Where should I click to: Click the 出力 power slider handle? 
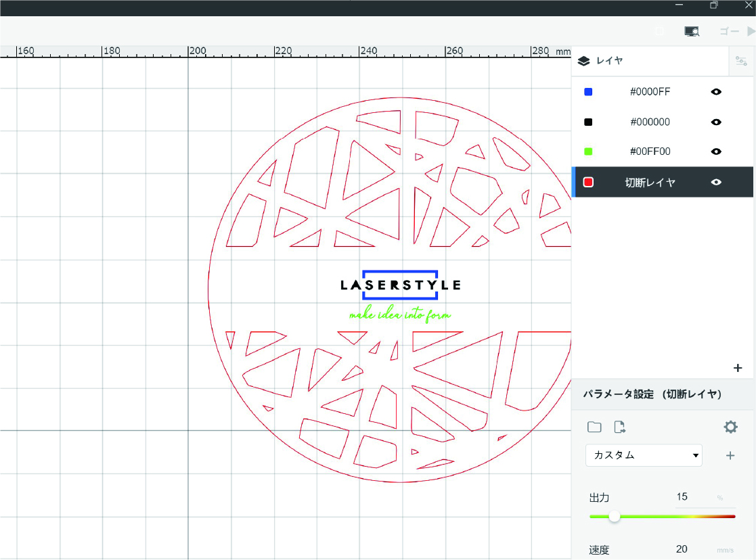[x=615, y=517]
